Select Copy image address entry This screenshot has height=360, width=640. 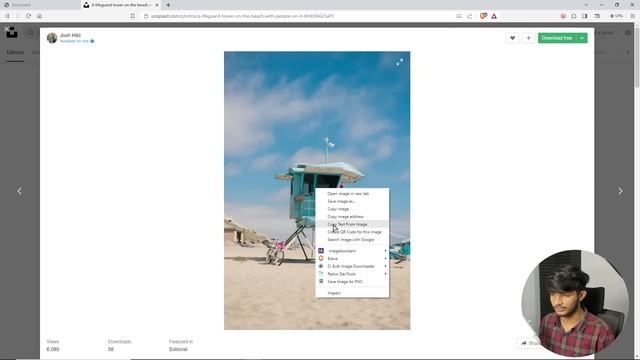coord(352,217)
